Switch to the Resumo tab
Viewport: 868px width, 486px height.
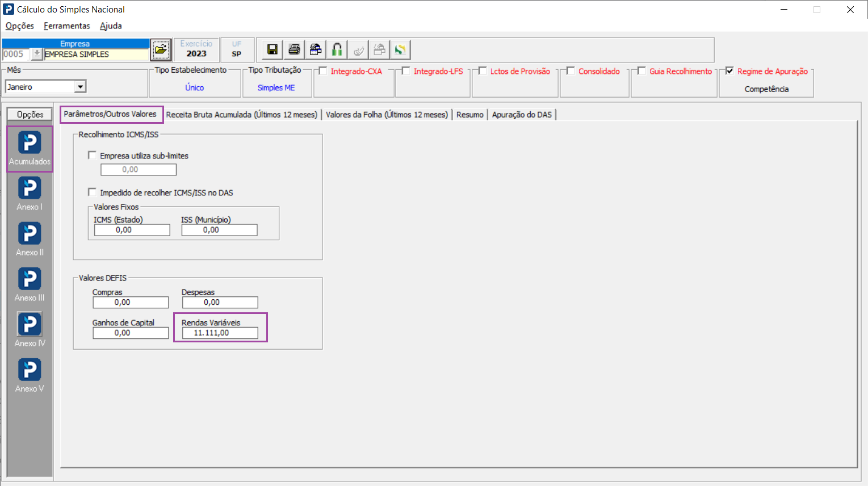click(469, 115)
